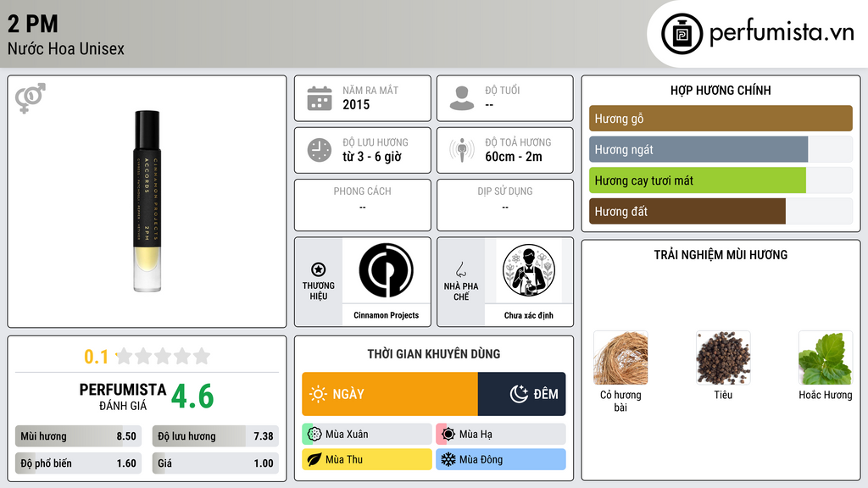Viewport: 868px width, 488px height.
Task: Click the Hoắc Hương note label
Action: [x=826, y=395]
